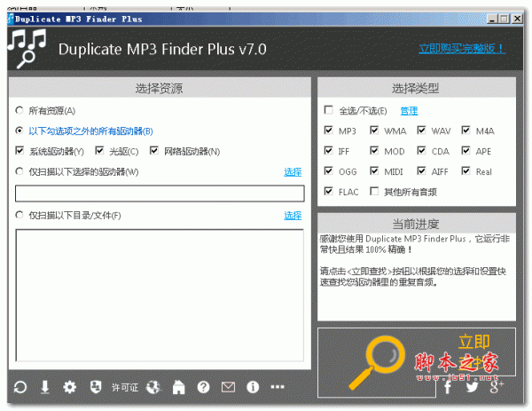Click 选择 link next to directory/file option

point(293,216)
